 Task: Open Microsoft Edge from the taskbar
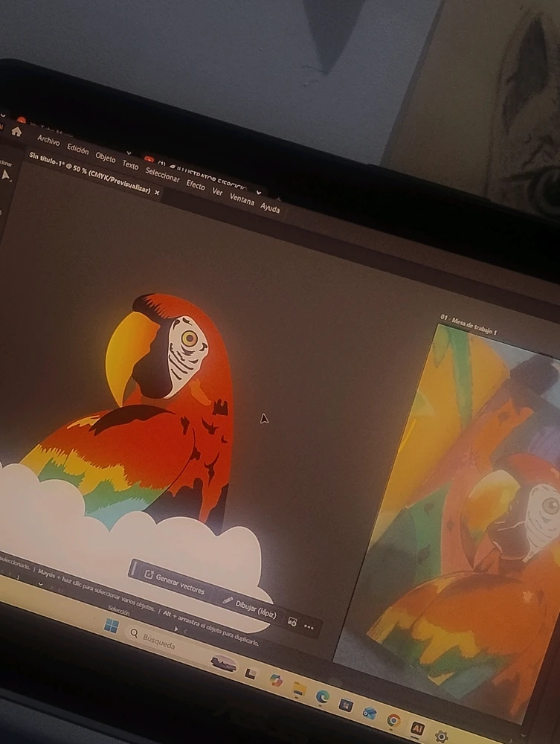(x=322, y=696)
